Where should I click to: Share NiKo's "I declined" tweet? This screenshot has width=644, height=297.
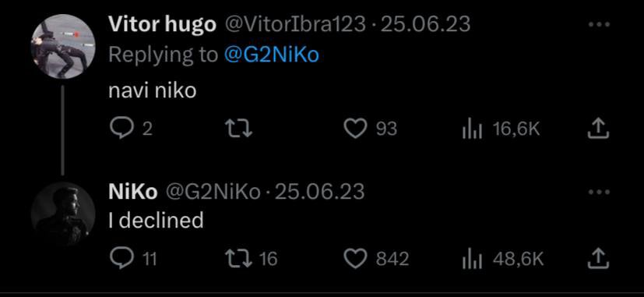coord(598,259)
